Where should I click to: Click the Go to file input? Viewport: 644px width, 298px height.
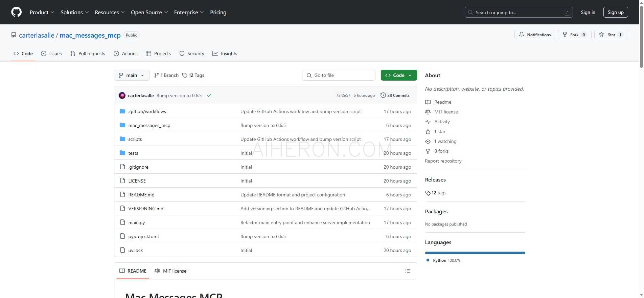[339, 75]
